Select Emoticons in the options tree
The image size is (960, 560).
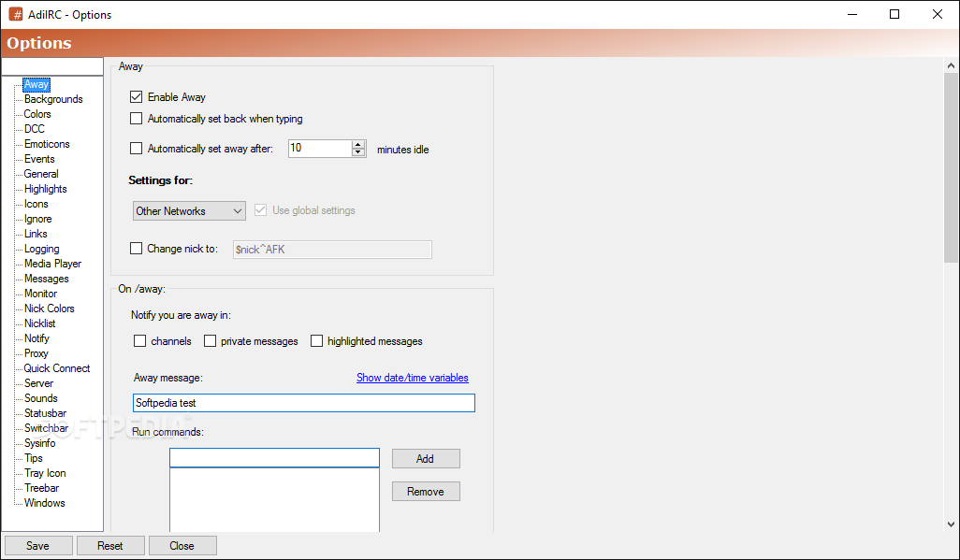click(47, 144)
